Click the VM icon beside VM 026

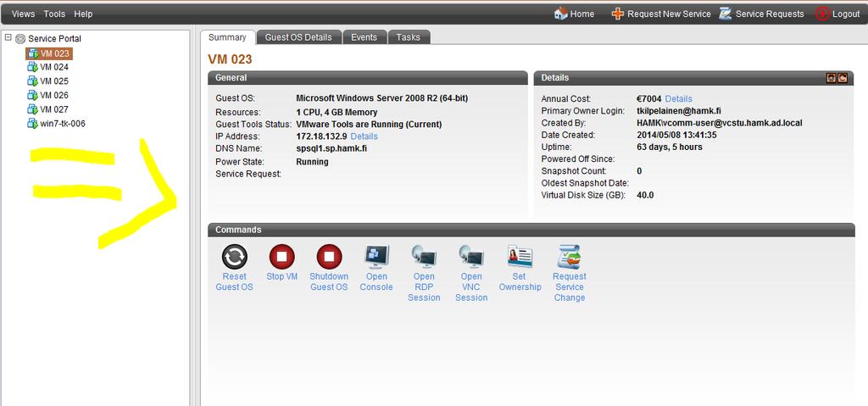[32, 95]
